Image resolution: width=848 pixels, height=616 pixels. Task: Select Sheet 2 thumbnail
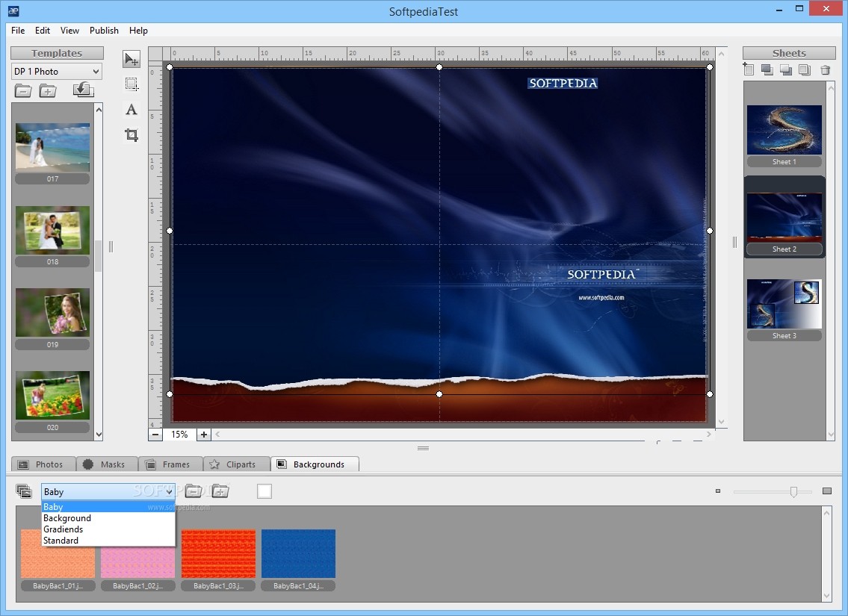pyautogui.click(x=784, y=217)
